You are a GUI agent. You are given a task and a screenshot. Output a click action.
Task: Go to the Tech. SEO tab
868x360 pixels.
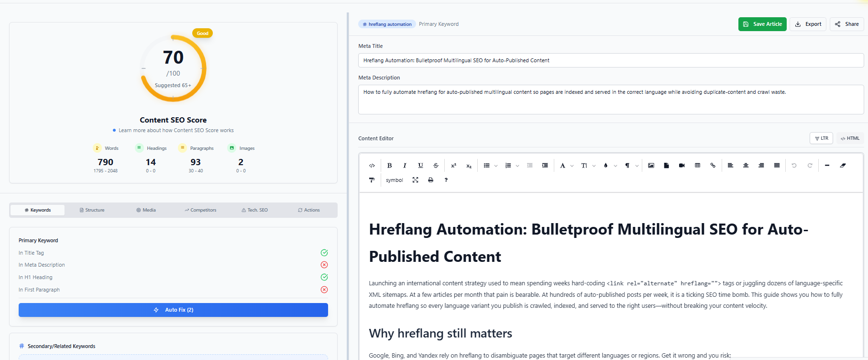[x=254, y=210]
